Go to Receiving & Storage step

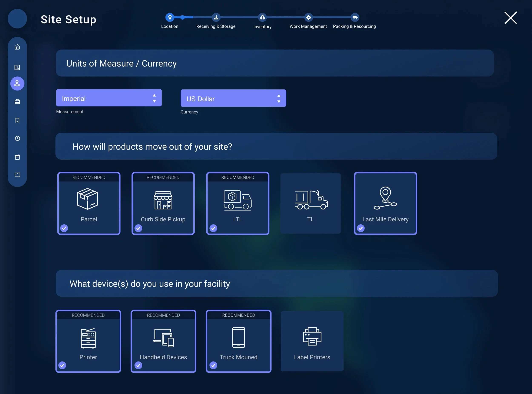point(216,17)
